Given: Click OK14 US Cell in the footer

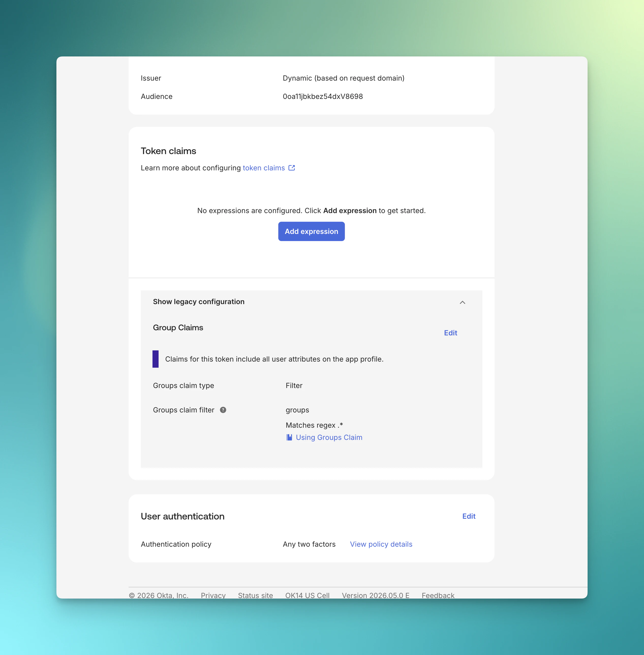Looking at the screenshot, I should click(307, 596).
